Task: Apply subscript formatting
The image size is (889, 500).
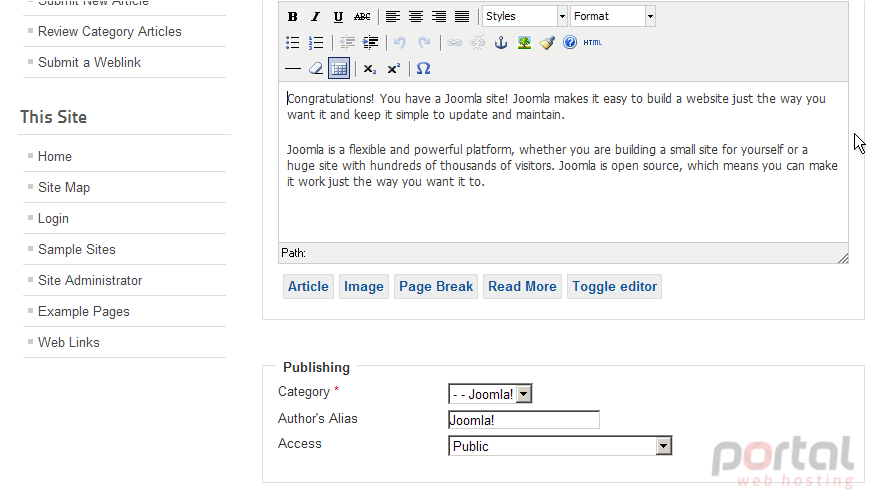Action: 370,69
